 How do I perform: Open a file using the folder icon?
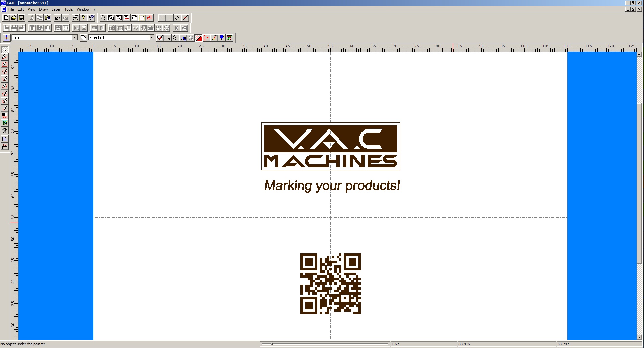[14, 18]
